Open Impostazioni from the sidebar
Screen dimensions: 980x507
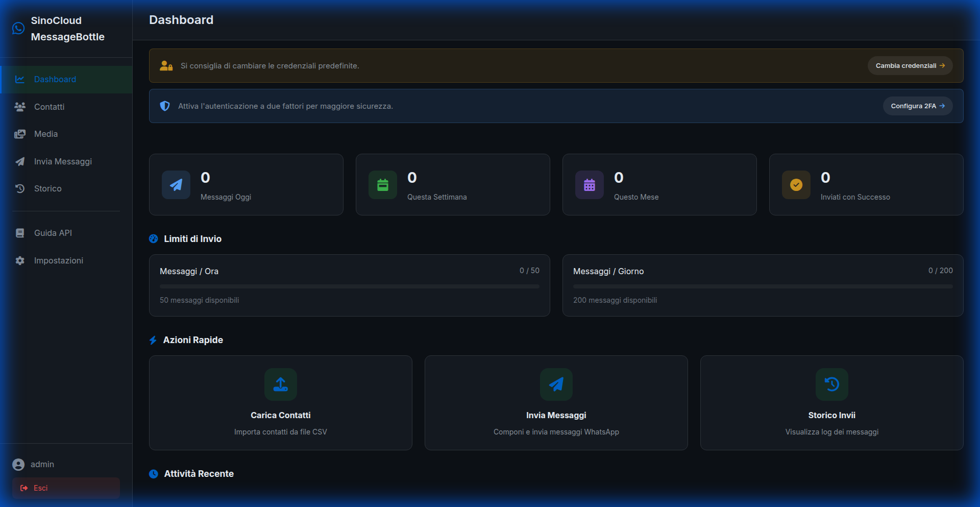pos(58,260)
